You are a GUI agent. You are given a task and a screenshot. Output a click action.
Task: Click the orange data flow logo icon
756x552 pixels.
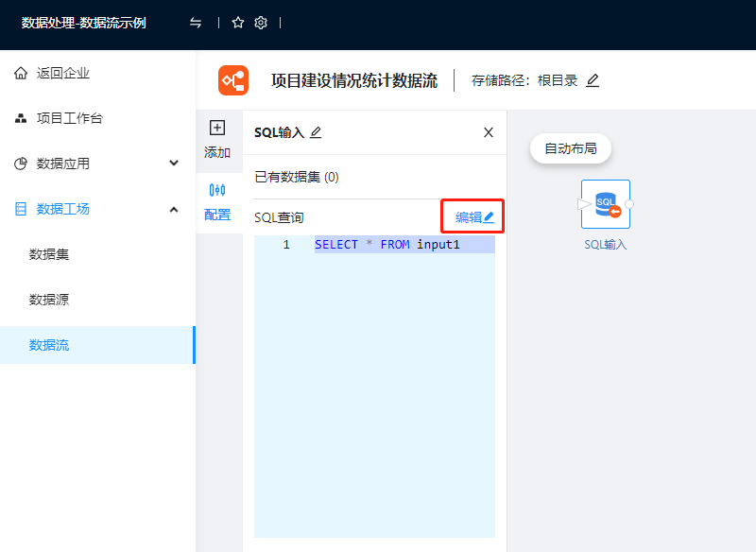[233, 80]
